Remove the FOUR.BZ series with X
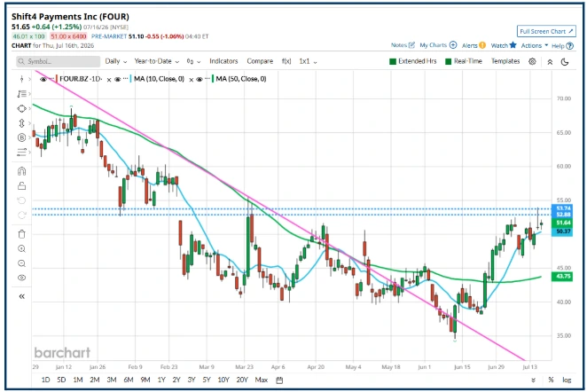The image size is (587, 392). [x=109, y=79]
